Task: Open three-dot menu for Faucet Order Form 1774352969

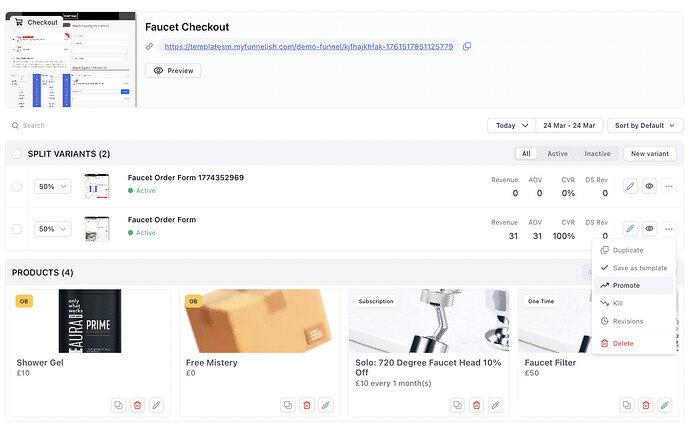Action: (x=669, y=186)
